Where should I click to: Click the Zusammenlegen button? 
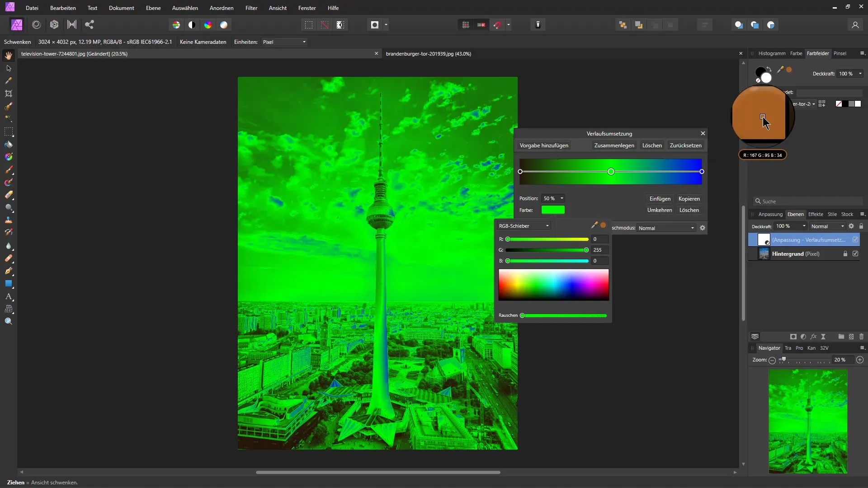(x=614, y=145)
